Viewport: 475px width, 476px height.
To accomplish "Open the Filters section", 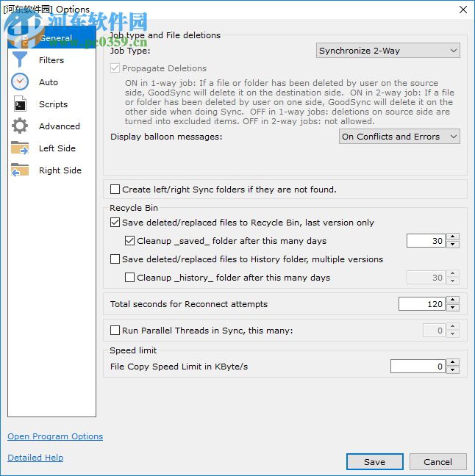I will (x=52, y=59).
